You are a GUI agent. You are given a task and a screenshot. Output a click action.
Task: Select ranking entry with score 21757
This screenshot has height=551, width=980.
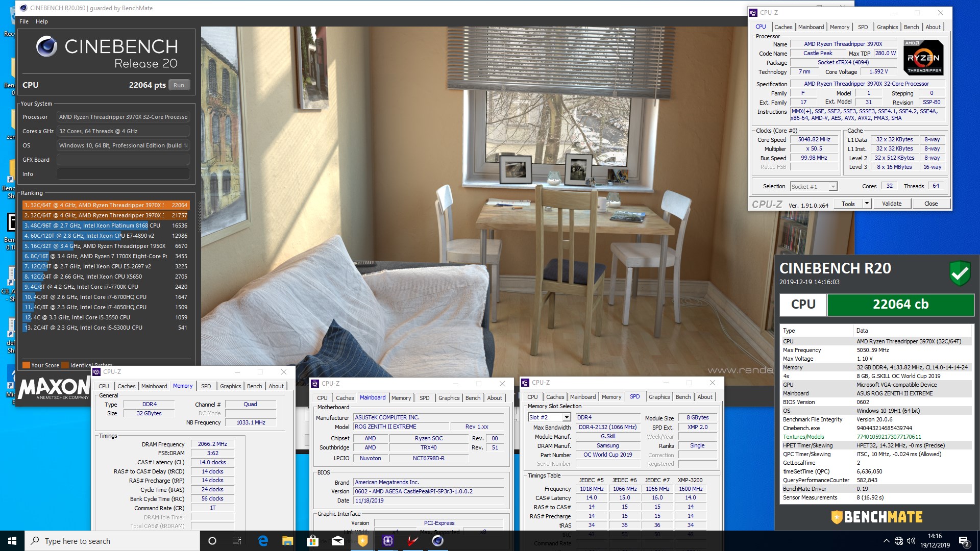106,215
